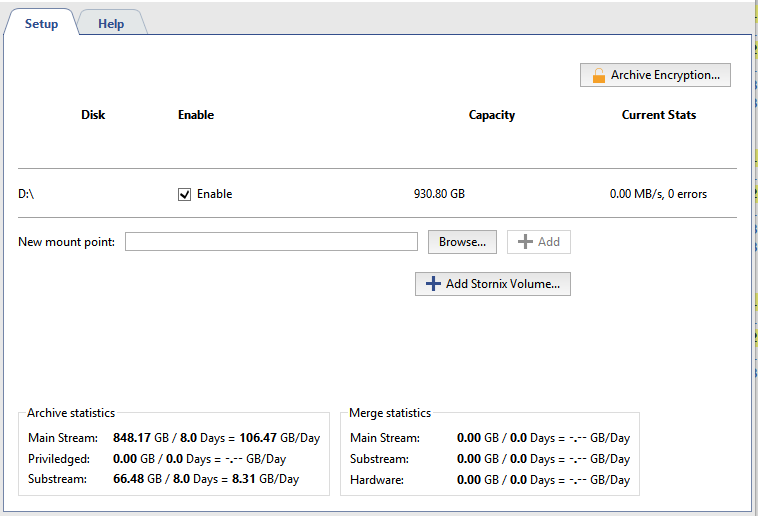Click the Capacity column header

point(492,115)
